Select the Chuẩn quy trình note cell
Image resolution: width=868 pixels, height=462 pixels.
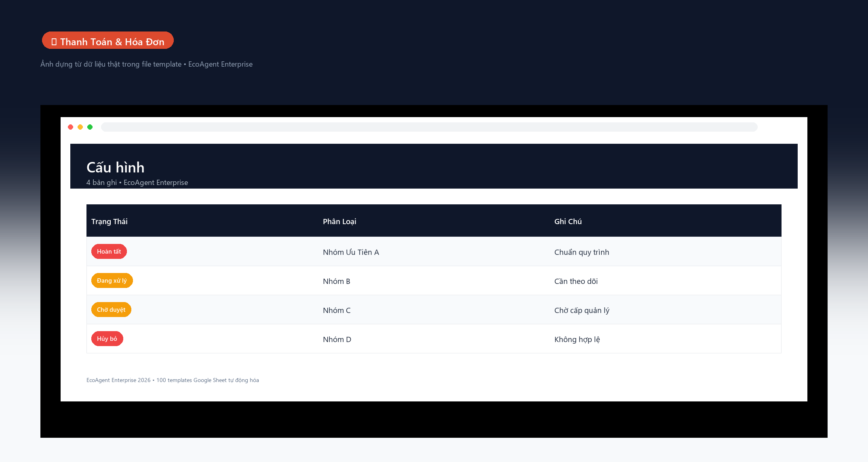(x=582, y=252)
